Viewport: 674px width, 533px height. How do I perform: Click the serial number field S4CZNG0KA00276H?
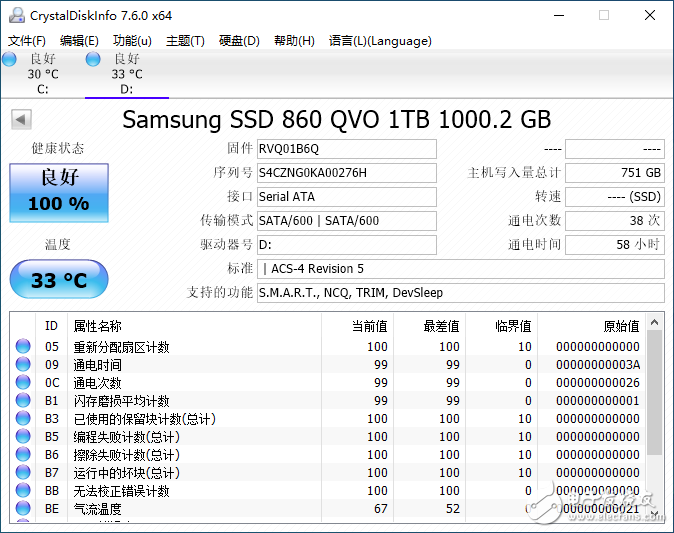346,173
